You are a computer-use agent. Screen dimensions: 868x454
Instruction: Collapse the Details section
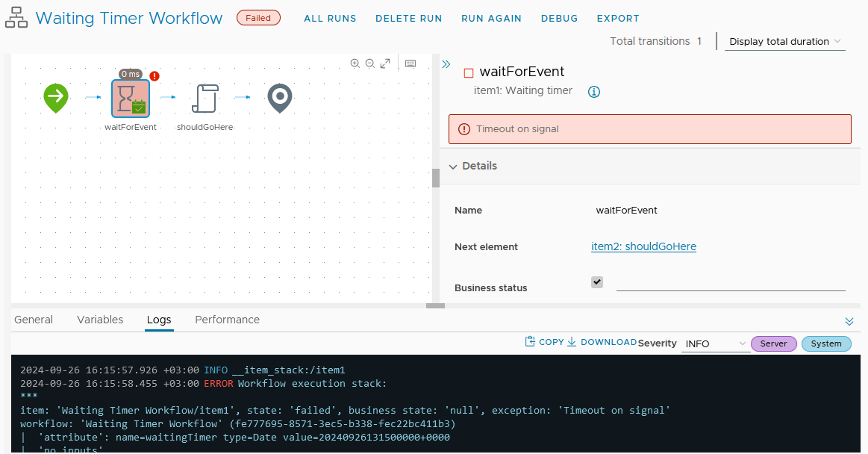click(453, 167)
